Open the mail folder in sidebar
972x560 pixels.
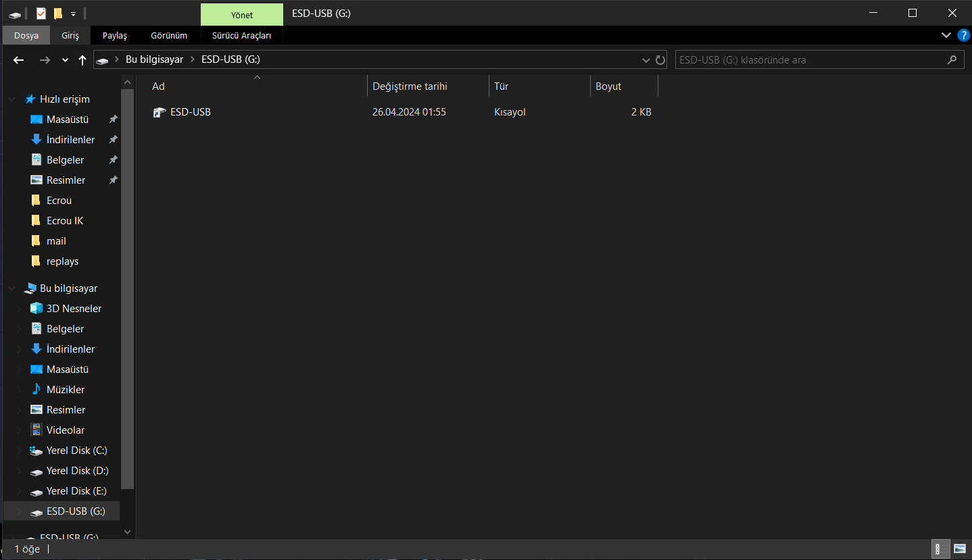(56, 241)
